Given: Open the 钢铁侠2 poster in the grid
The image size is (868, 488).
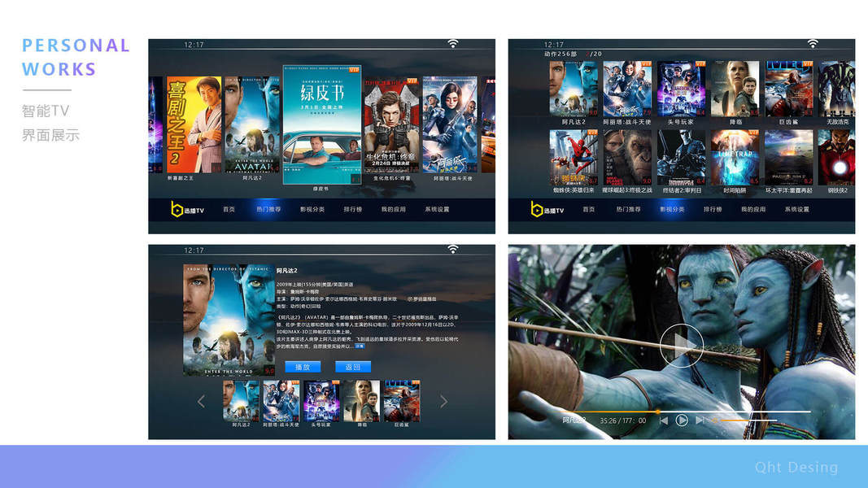Looking at the screenshot, I should pyautogui.click(x=836, y=158).
